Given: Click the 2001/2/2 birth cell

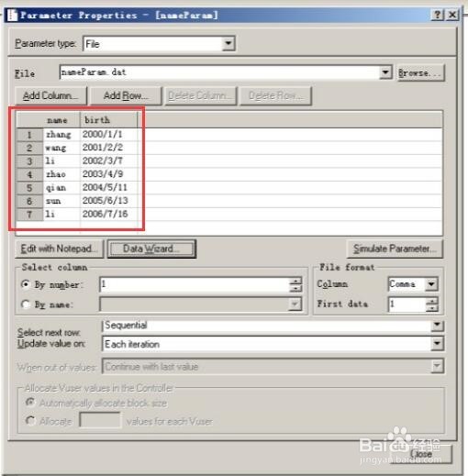Looking at the screenshot, I should (109, 148).
